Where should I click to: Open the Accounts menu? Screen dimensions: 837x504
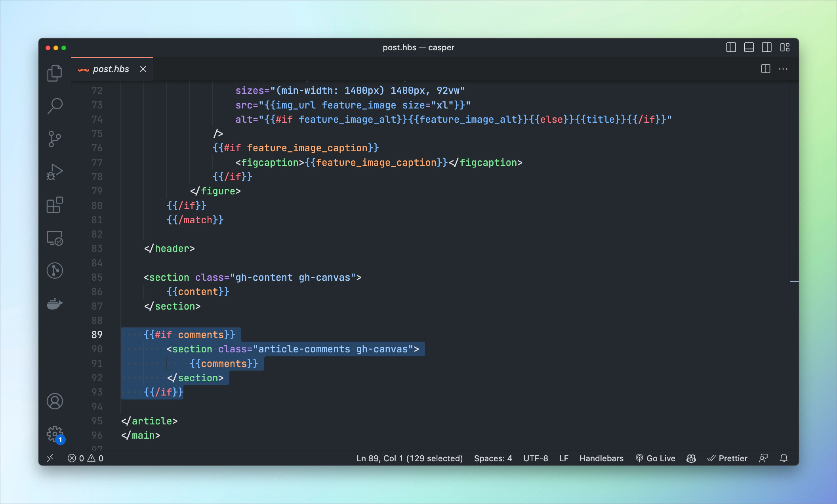55,401
